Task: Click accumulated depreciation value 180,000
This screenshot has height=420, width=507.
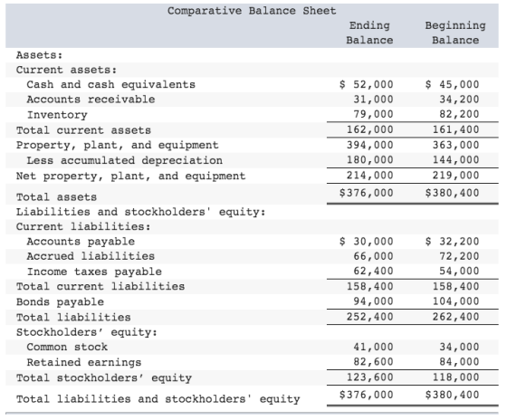Action: click(x=370, y=159)
